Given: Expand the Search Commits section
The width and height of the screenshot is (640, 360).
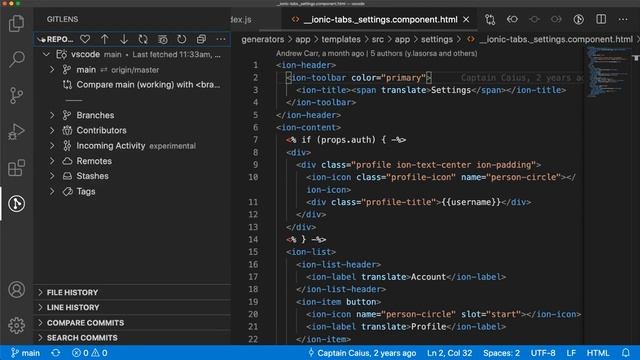Looking at the screenshot, I should click(x=133, y=338).
